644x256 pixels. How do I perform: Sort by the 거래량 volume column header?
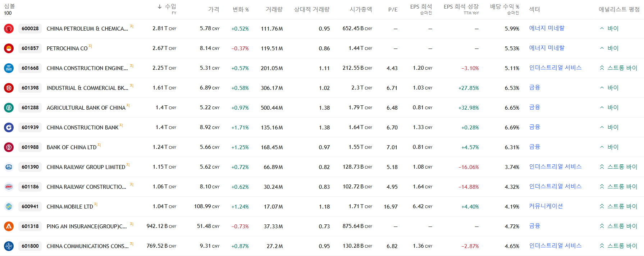click(274, 9)
